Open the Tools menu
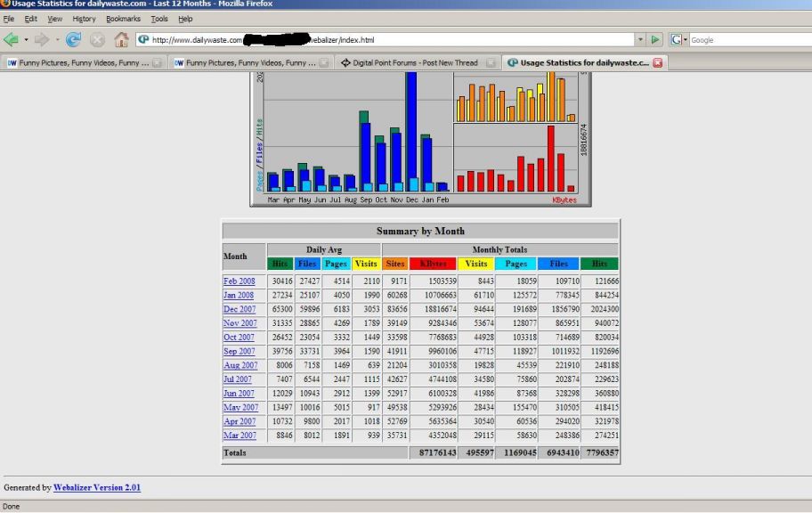Screen dimensions: 812x513 pos(159,19)
